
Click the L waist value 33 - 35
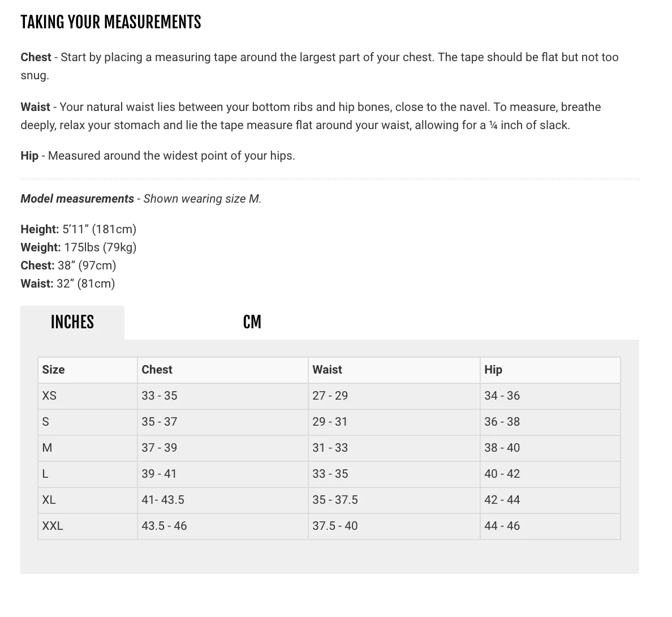330,474
